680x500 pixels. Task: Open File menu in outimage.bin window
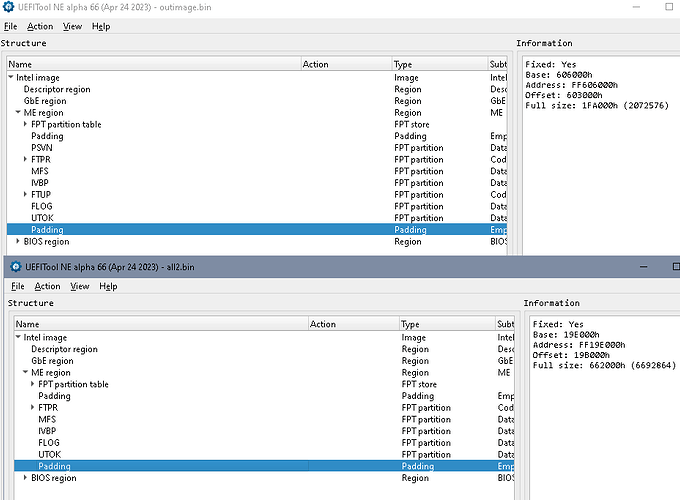click(x=10, y=26)
